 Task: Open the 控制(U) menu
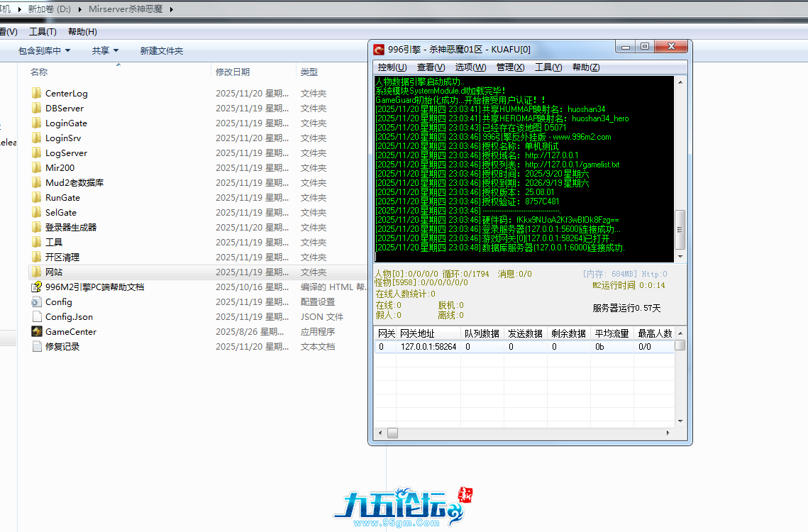tap(392, 67)
